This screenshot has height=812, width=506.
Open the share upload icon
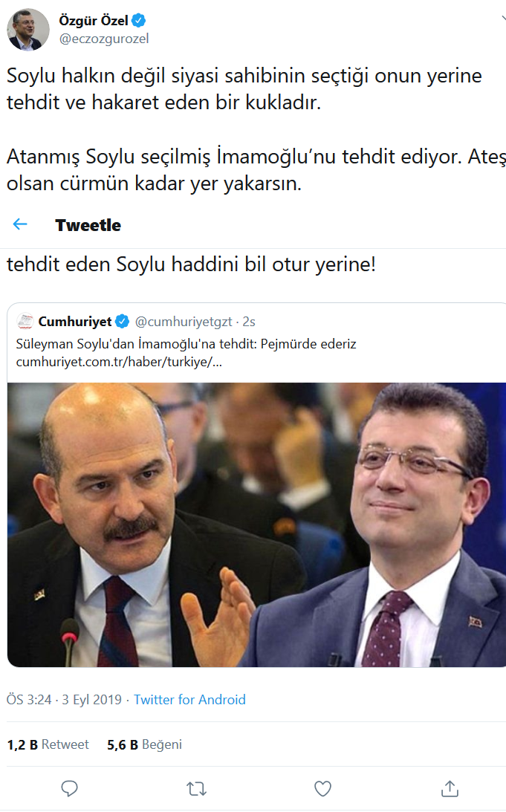[x=450, y=788]
